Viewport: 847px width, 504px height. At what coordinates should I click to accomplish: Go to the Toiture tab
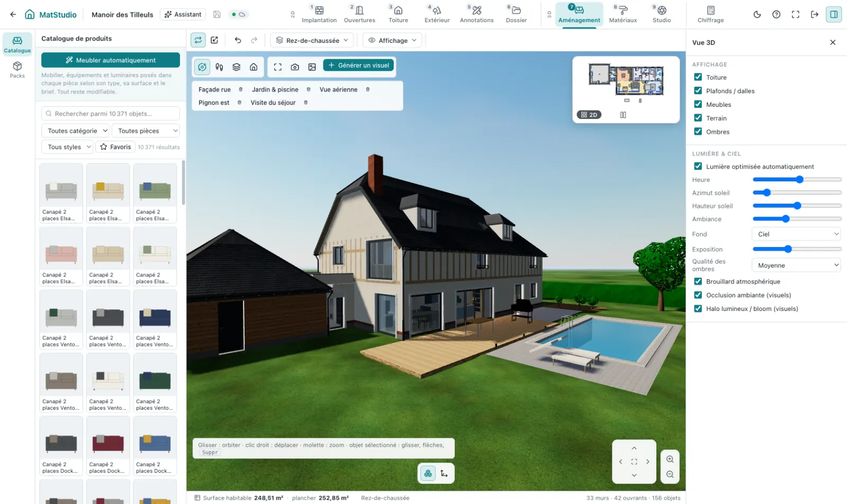tap(399, 14)
